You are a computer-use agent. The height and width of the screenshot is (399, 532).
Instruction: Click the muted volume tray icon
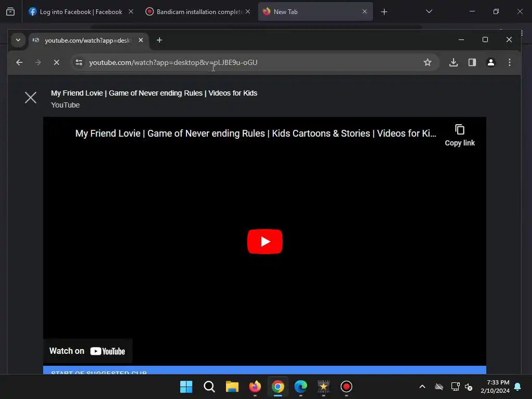tap(469, 387)
